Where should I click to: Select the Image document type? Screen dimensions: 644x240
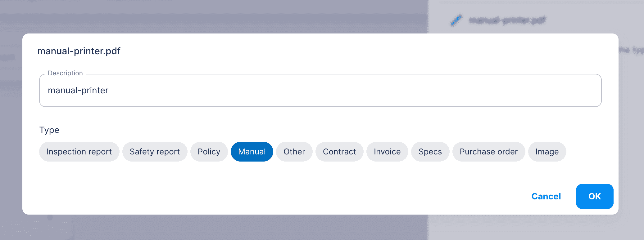(547, 152)
